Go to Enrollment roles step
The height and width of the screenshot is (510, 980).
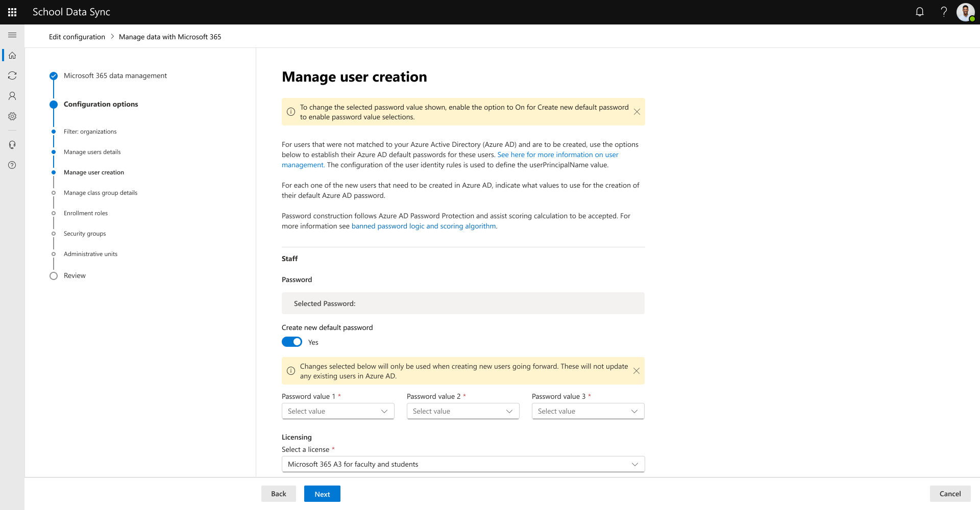coord(86,213)
